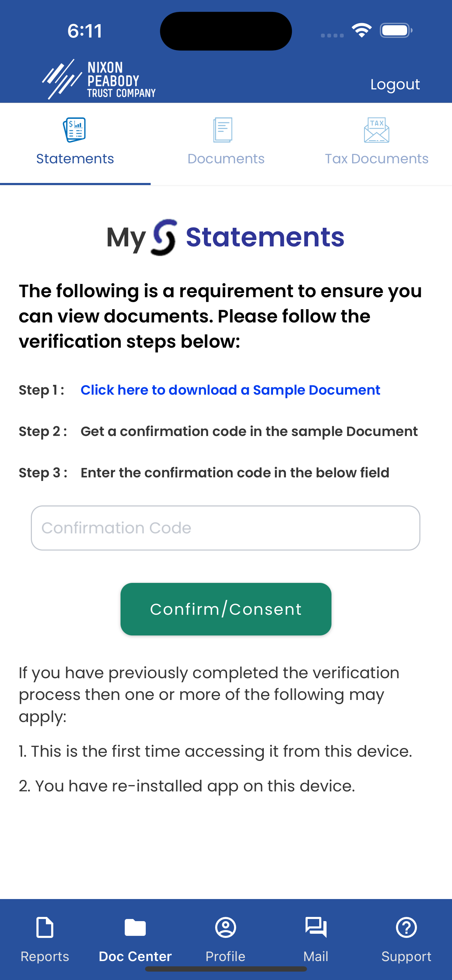
Task: Open the Tax Documents envelope icon
Action: tap(376, 130)
